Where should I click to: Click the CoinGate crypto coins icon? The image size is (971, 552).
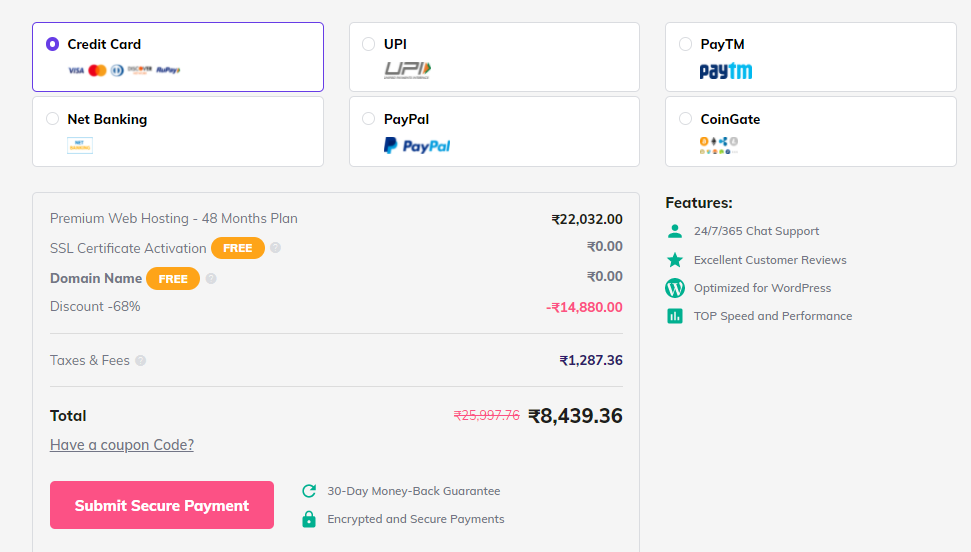718,146
